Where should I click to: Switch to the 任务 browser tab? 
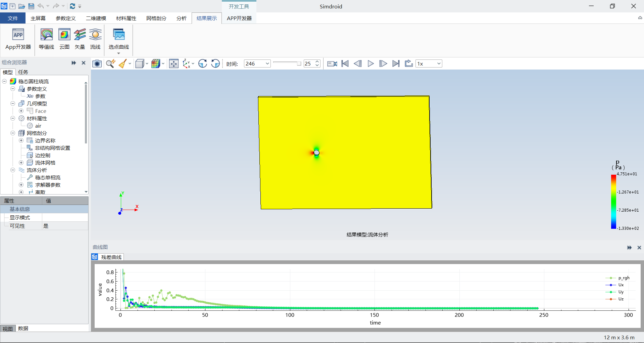(23, 72)
